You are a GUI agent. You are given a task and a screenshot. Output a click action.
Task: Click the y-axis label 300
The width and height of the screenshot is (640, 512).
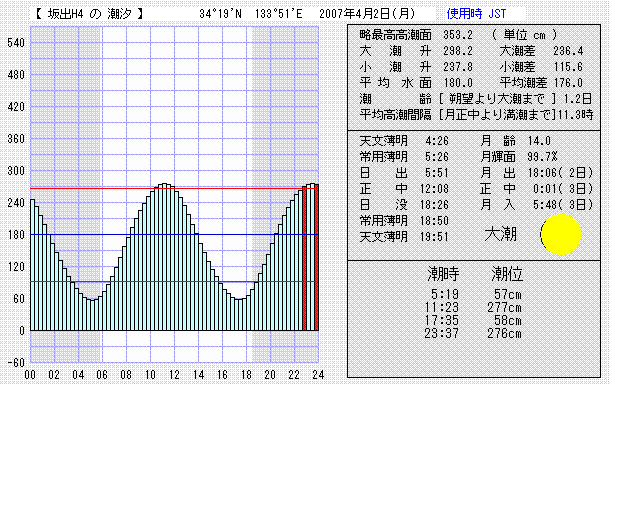16,171
